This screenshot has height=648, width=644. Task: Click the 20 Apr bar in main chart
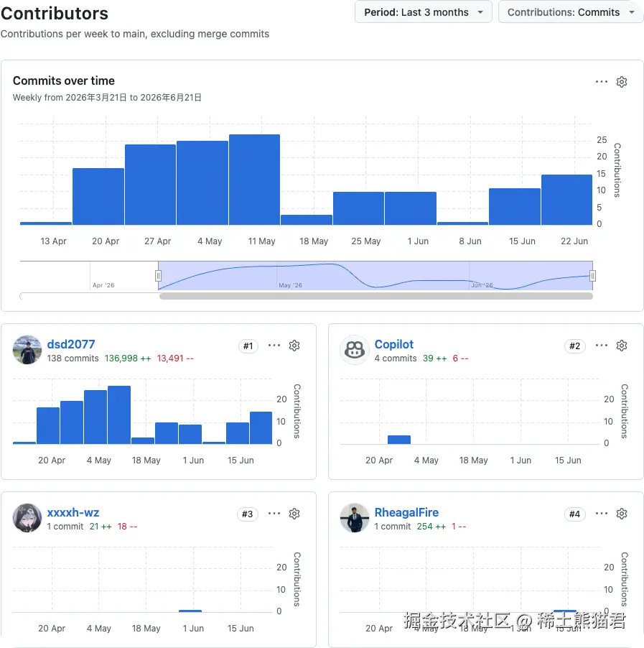[x=98, y=196]
